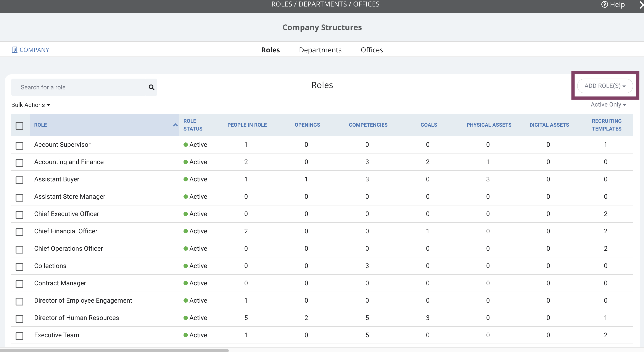Toggle Role column sort arrow
The height and width of the screenshot is (352, 644).
point(175,125)
